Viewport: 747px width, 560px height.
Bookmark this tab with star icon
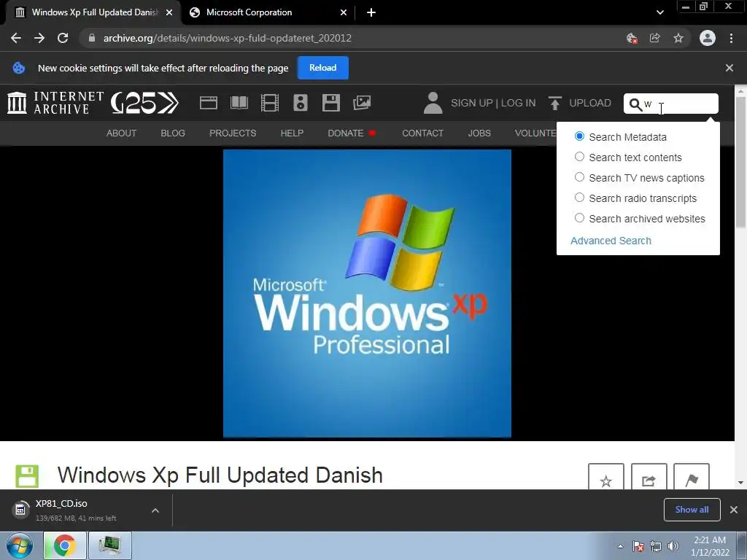click(678, 38)
